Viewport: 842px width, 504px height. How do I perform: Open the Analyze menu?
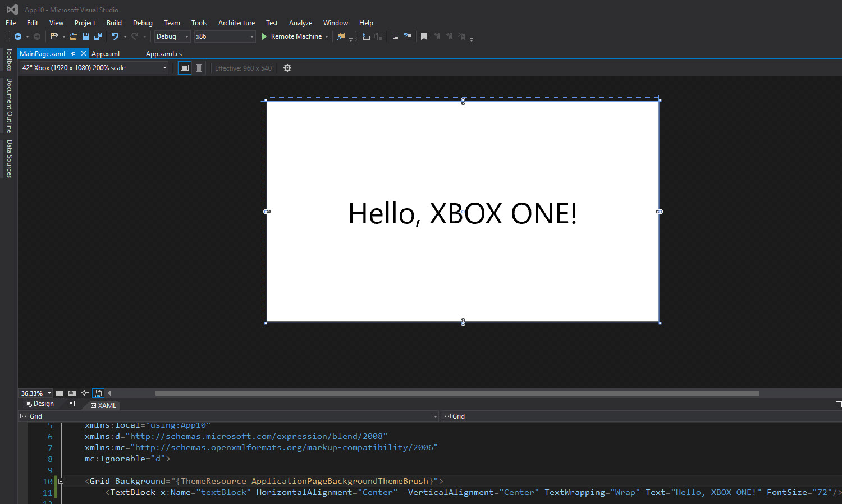300,23
